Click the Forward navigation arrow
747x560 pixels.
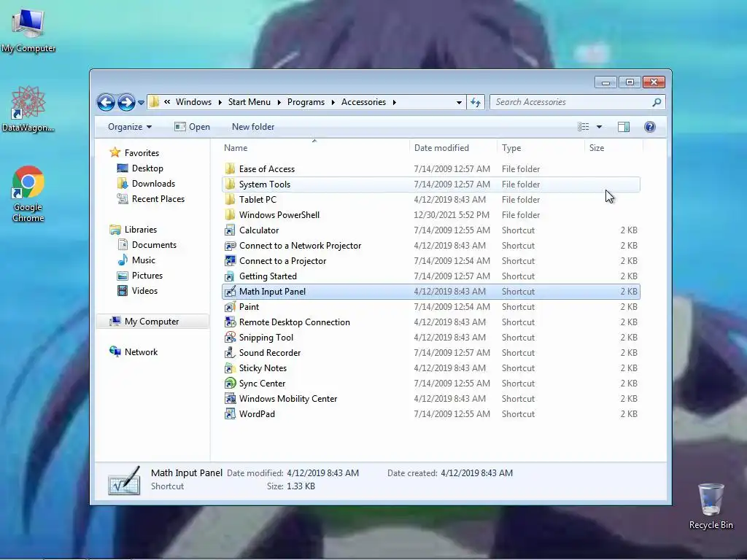[126, 102]
